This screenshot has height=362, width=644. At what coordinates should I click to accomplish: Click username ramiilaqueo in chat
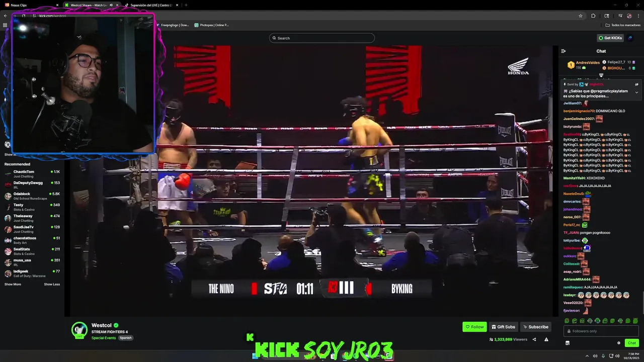tap(573, 287)
